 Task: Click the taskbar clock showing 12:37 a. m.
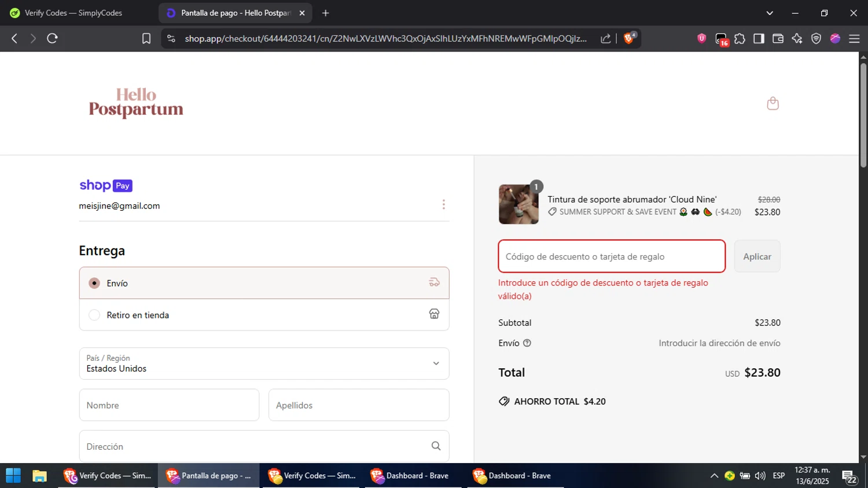click(812, 470)
